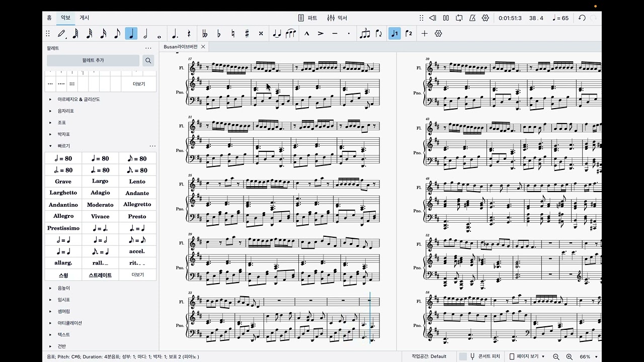
Task: Zoom out the score
Action: [x=556, y=356]
